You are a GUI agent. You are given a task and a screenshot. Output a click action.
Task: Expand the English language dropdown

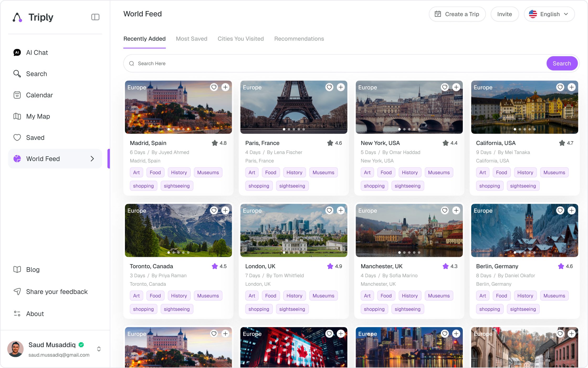[549, 14]
